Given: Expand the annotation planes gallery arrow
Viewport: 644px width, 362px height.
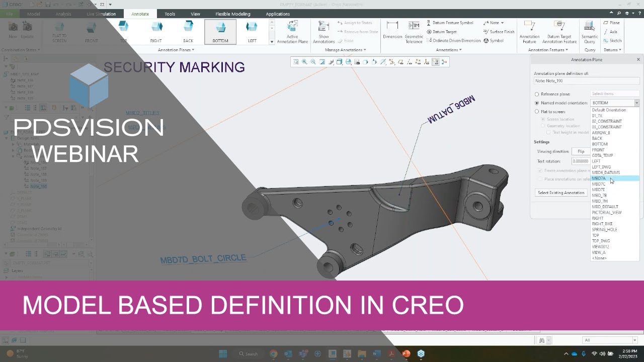Looking at the screenshot, I should point(272,42).
